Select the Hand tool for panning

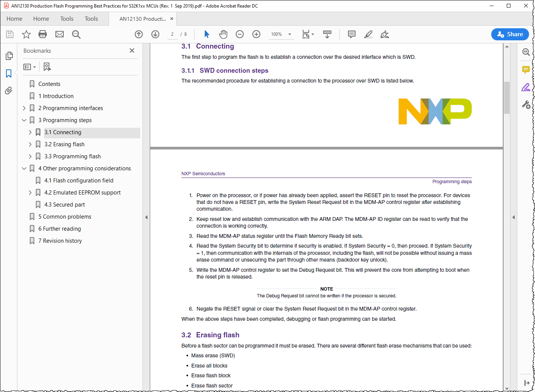[223, 34]
